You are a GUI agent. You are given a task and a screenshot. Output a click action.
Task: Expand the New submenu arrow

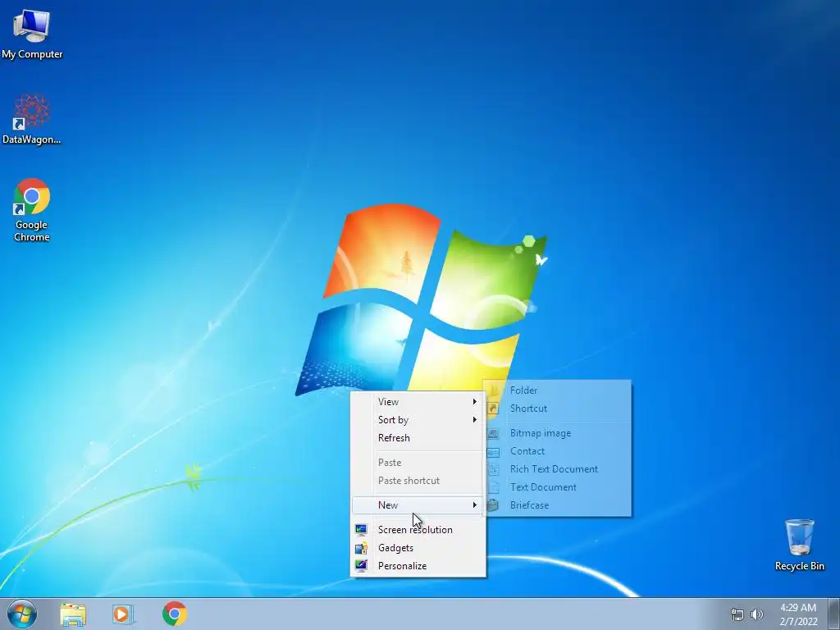point(475,505)
